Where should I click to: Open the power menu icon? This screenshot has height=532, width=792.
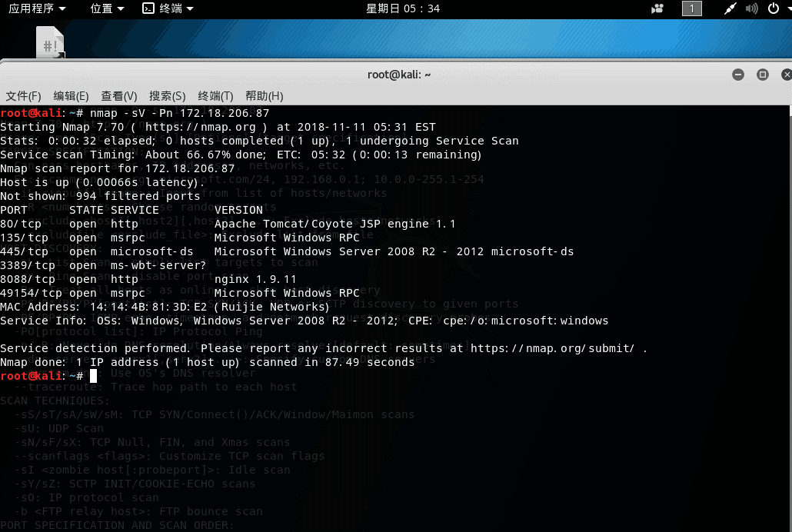click(774, 8)
